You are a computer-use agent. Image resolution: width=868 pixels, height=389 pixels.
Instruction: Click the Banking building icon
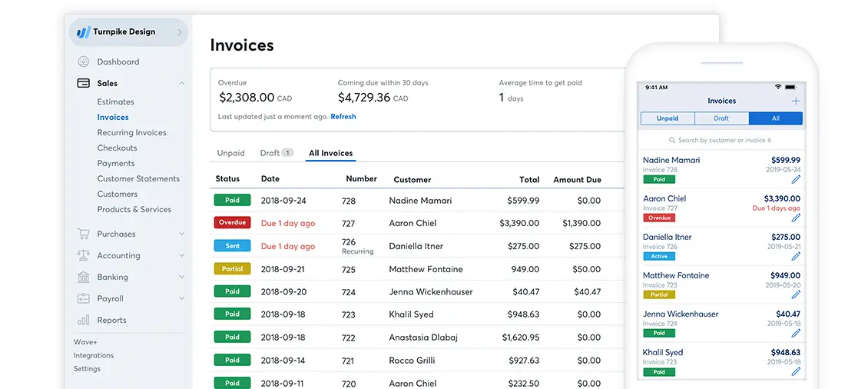tap(84, 277)
